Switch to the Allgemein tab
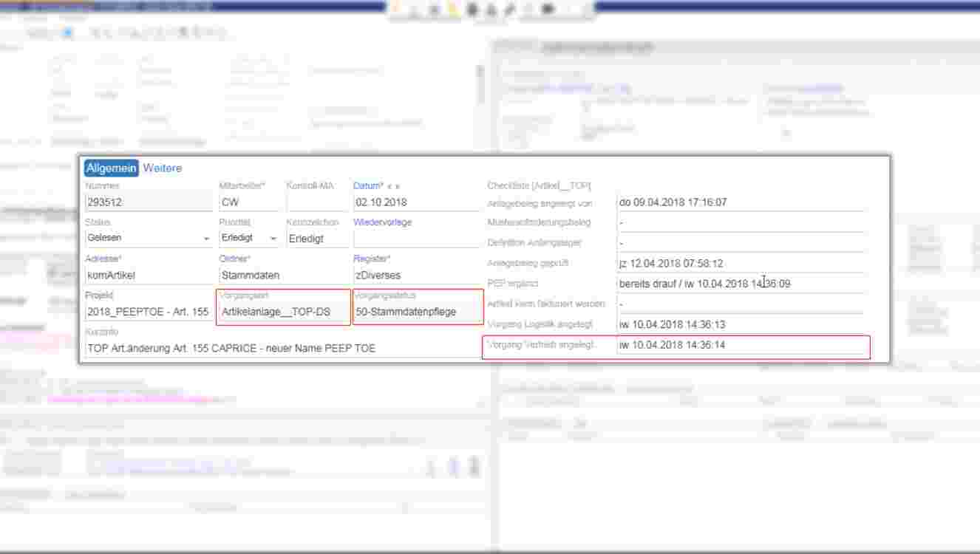Viewport: 980px width, 554px height. click(x=111, y=168)
